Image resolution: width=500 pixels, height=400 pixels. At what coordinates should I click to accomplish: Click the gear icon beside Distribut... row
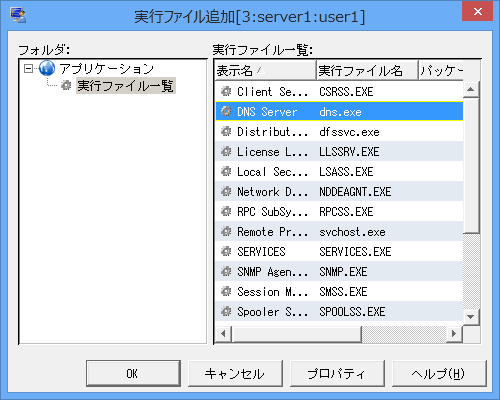click(226, 131)
